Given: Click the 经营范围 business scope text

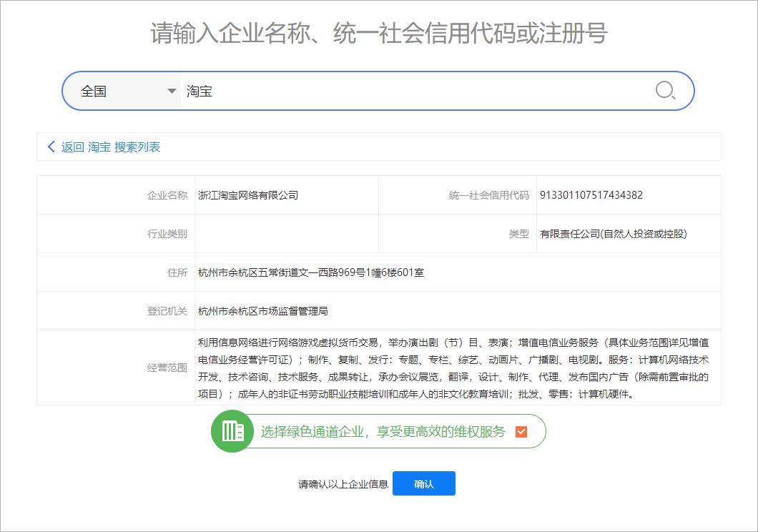Looking at the screenshot, I should (451, 368).
